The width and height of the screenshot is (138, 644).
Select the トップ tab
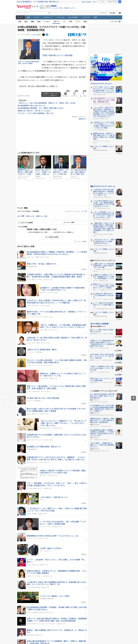tap(20, 17)
